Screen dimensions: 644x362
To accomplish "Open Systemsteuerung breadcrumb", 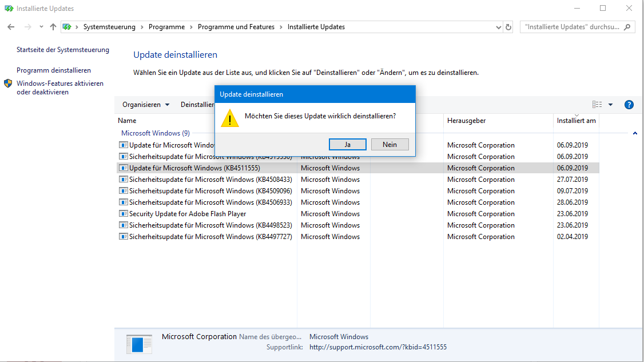I will click(x=109, y=27).
